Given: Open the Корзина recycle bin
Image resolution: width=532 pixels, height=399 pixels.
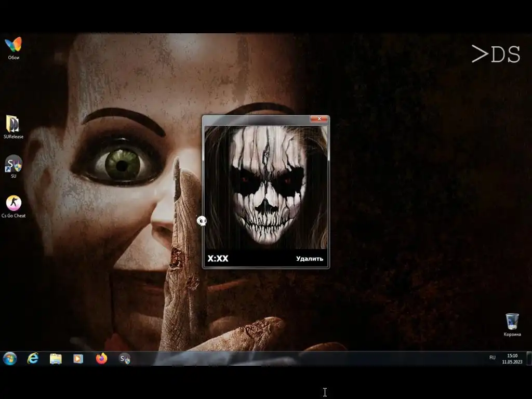Looking at the screenshot, I should pyautogui.click(x=512, y=325).
